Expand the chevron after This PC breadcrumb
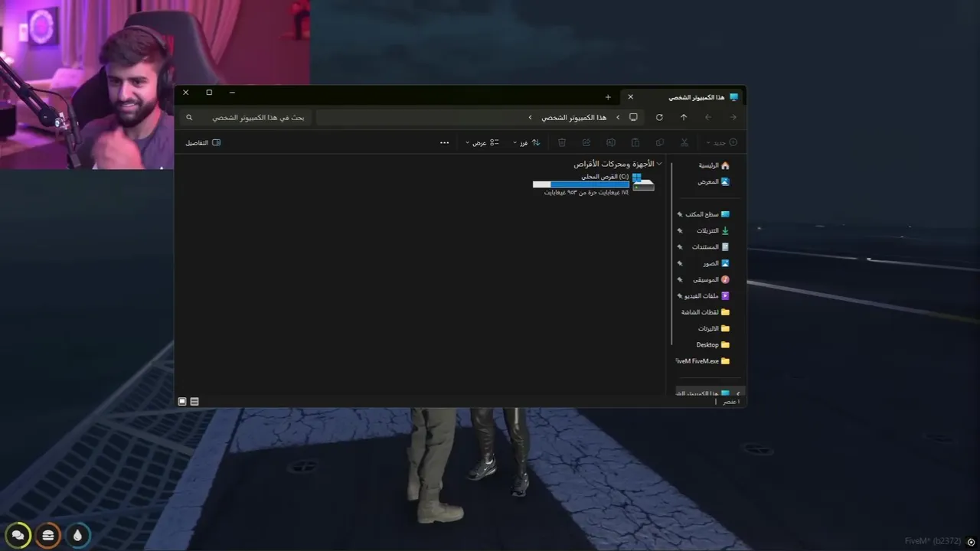Image resolution: width=980 pixels, height=551 pixels. 530,117
